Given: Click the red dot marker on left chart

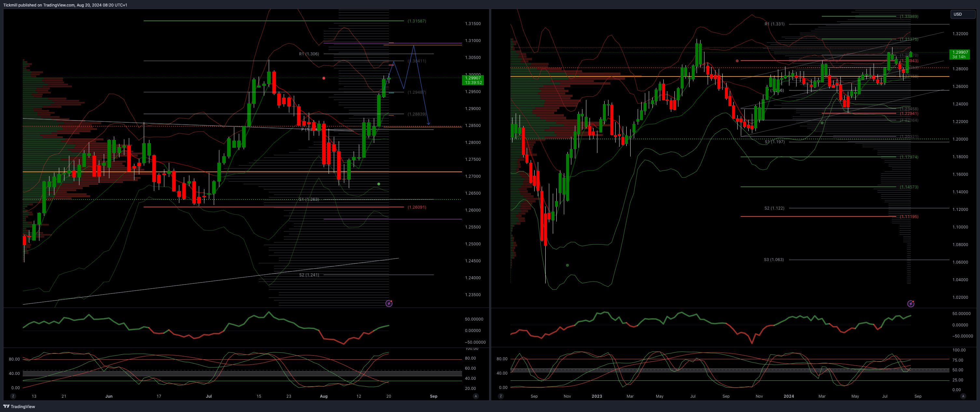Looking at the screenshot, I should click(324, 78).
